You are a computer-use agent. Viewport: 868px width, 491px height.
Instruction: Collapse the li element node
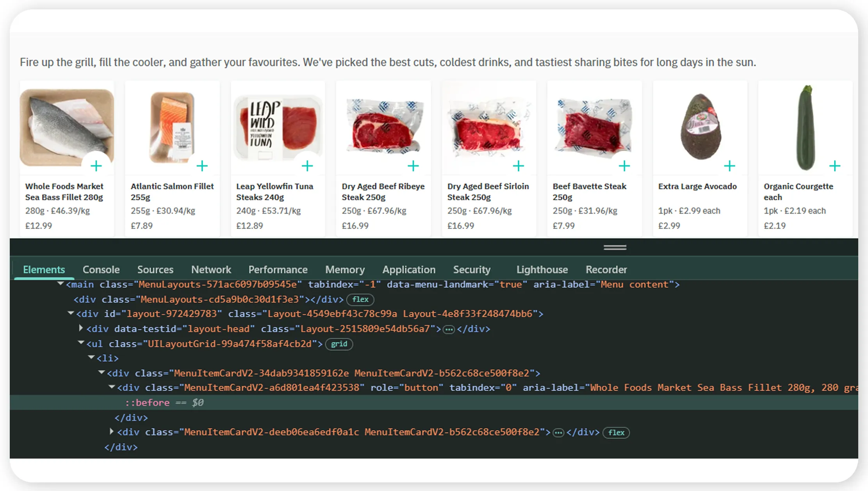[91, 357]
